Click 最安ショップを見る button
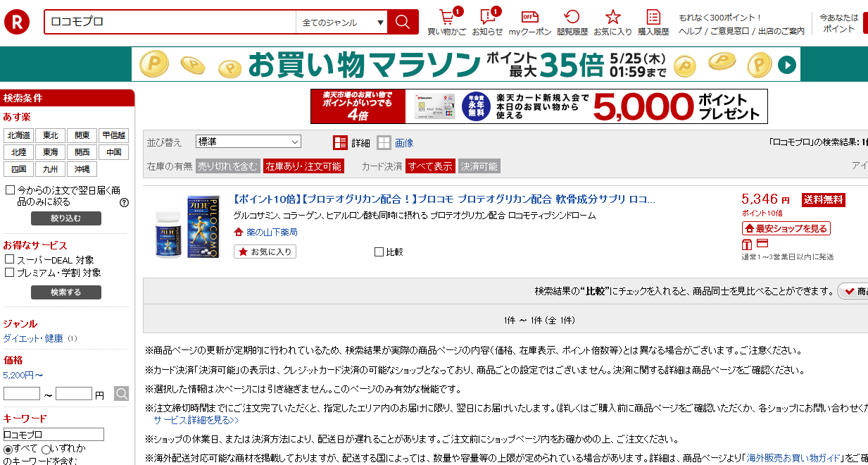Image resolution: width=868 pixels, height=465 pixels. (x=786, y=228)
